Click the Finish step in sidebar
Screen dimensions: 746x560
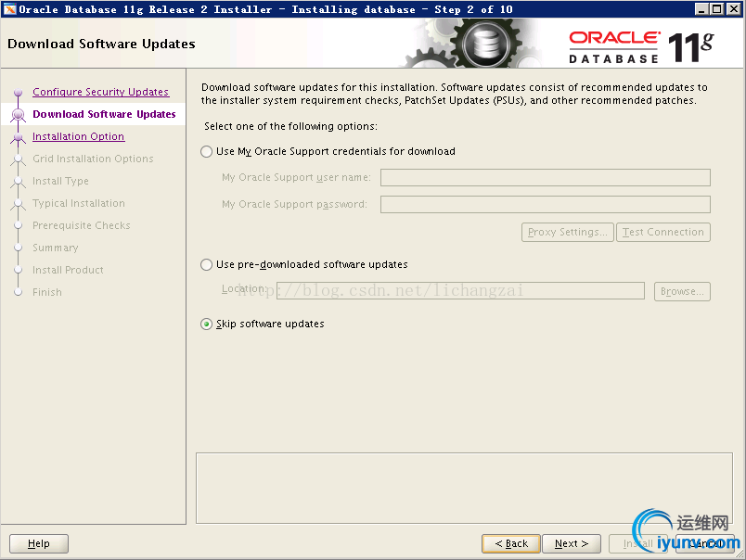[x=47, y=292]
